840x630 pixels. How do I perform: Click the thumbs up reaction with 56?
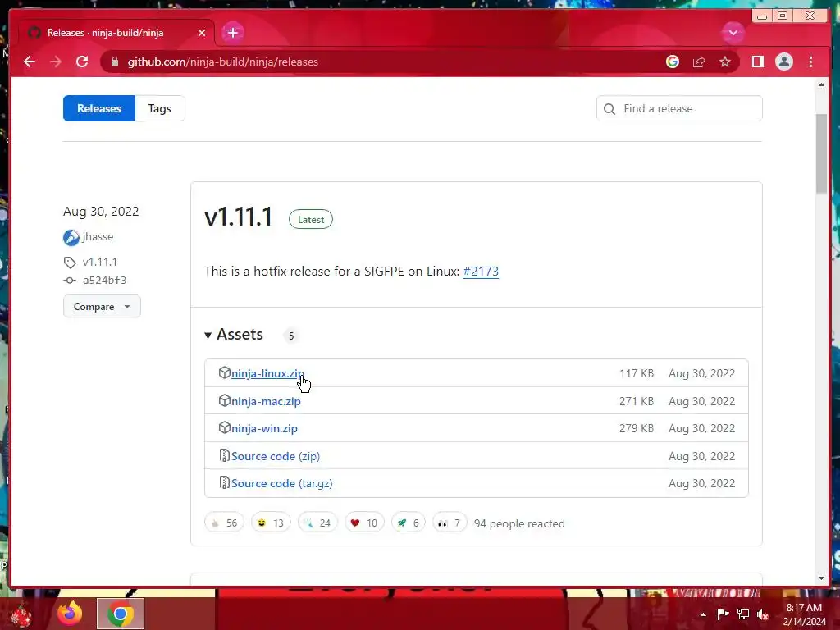[225, 523]
